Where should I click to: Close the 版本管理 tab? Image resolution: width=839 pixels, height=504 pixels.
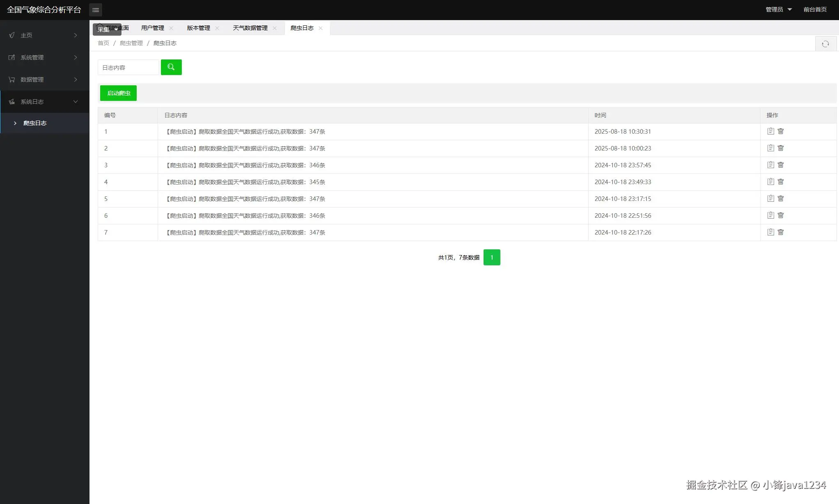(217, 28)
